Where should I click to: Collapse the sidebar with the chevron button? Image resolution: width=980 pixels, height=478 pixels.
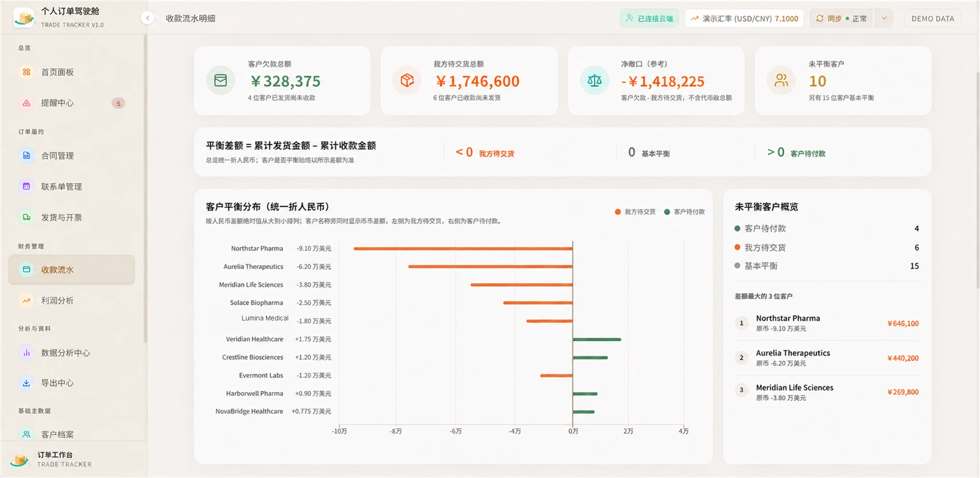[147, 18]
